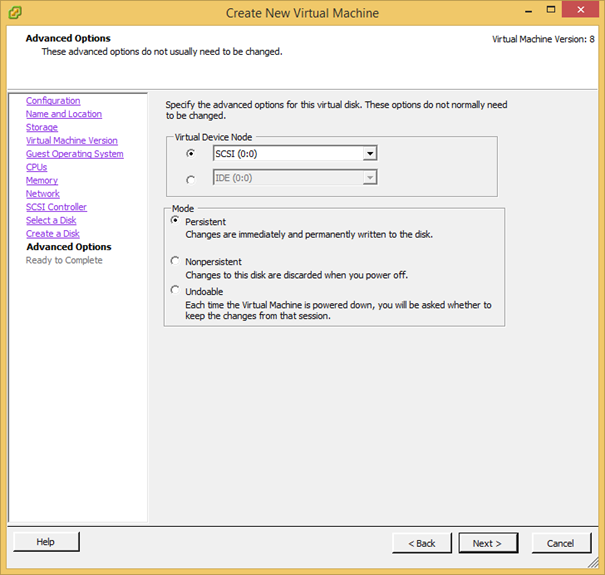
Task: Click the Nonpersistent mode description text
Action: tap(296, 275)
